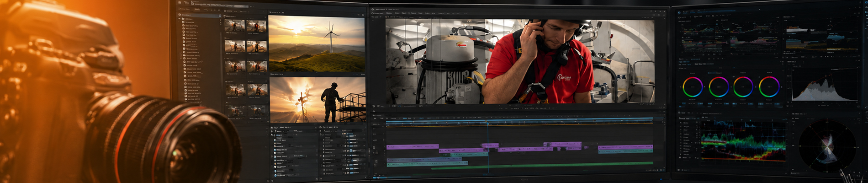The height and width of the screenshot is (183, 868).
Task: Click the first tab atop the media browser
Action: point(184,9)
